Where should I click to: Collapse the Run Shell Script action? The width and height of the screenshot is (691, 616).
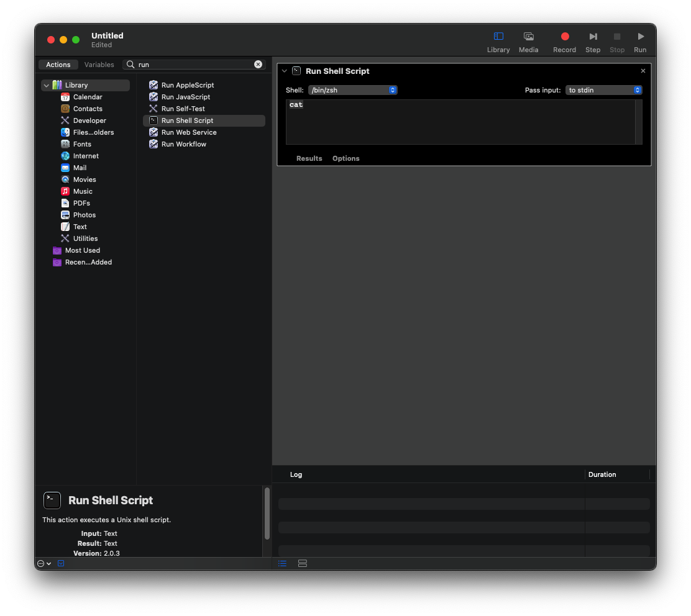click(285, 71)
